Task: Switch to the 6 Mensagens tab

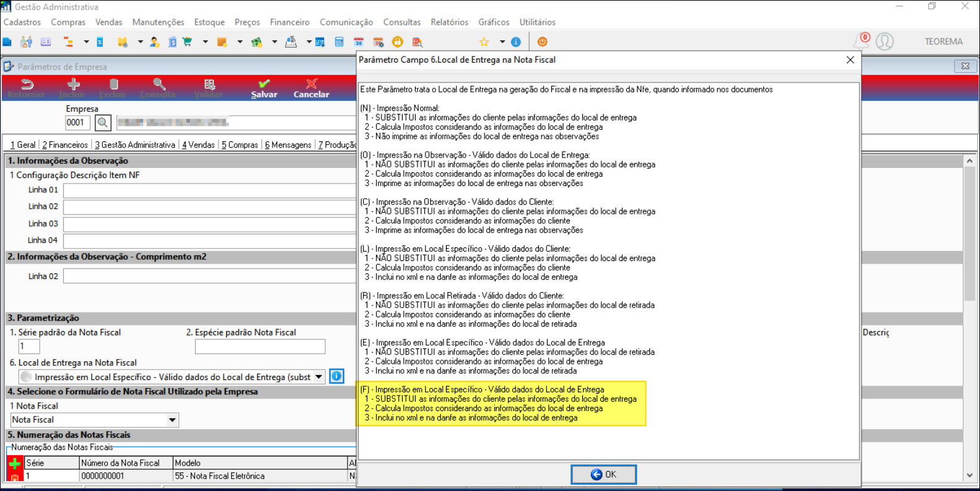Action: [x=288, y=144]
